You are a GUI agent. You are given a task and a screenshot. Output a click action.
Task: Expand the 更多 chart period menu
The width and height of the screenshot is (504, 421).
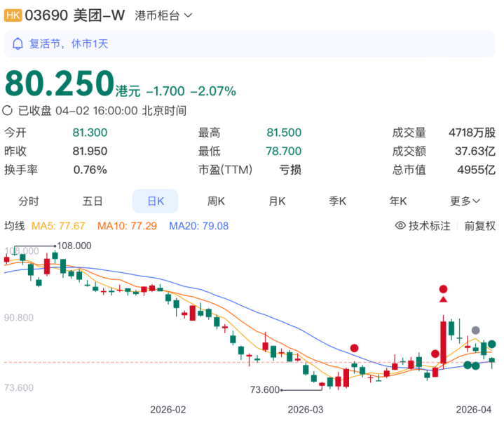[x=465, y=201]
